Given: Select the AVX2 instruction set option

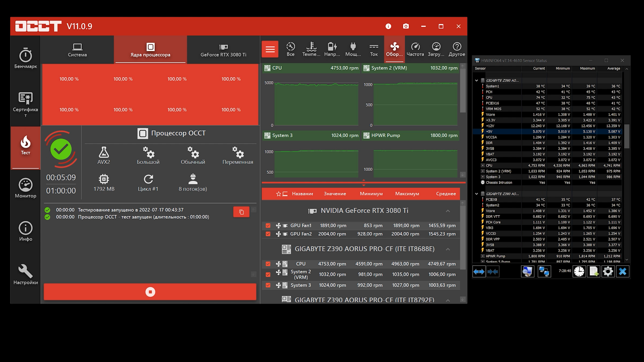Looking at the screenshot, I should [x=104, y=155].
